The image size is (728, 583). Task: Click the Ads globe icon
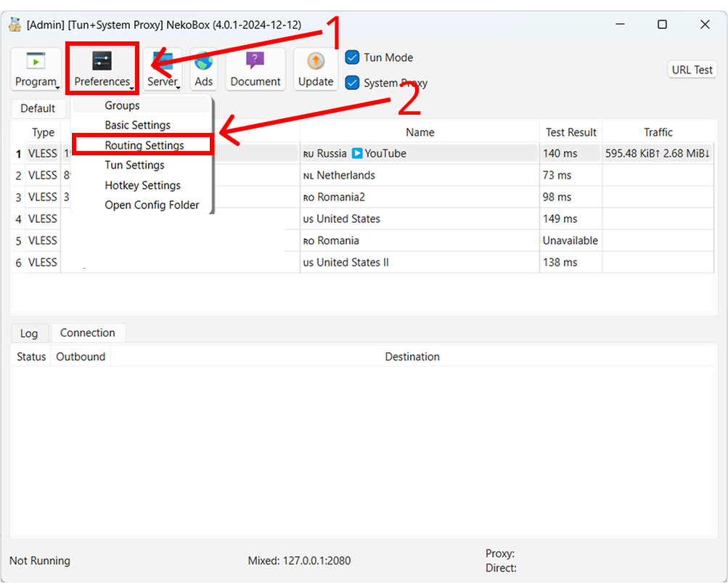click(x=203, y=60)
